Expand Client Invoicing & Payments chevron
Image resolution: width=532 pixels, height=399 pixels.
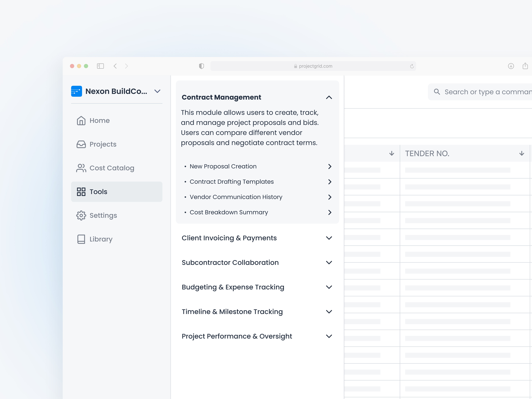coord(329,238)
